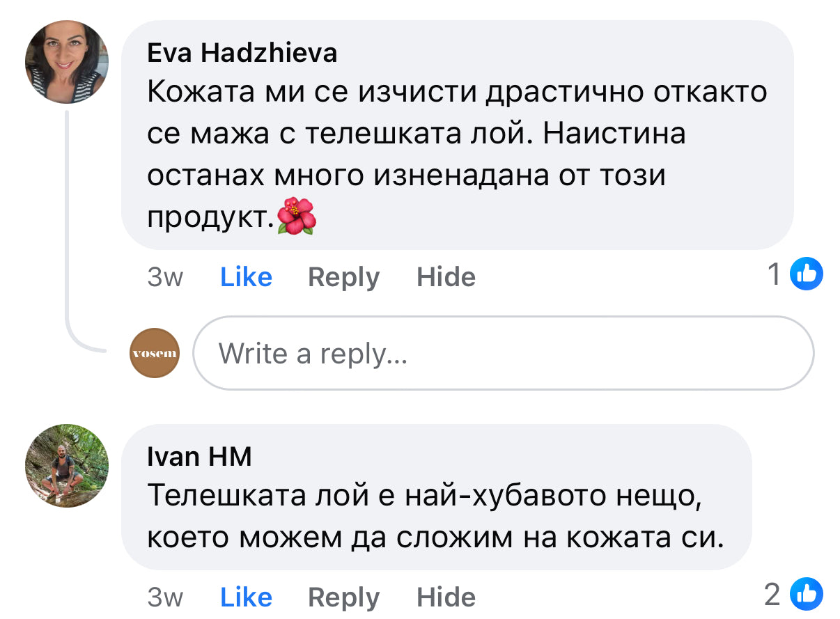Viewport: 840px width, 619px height.
Task: Like Eva Hadzhieva's comment
Action: pos(246,277)
